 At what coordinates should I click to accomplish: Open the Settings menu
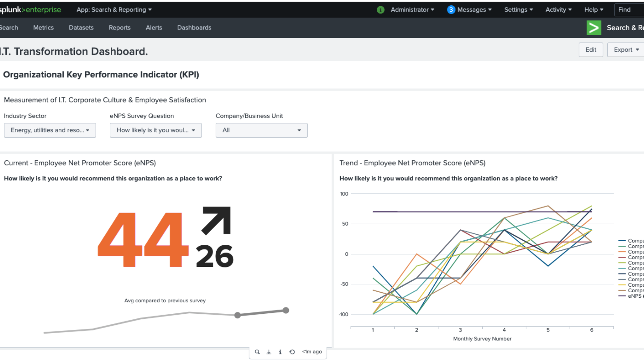click(519, 10)
